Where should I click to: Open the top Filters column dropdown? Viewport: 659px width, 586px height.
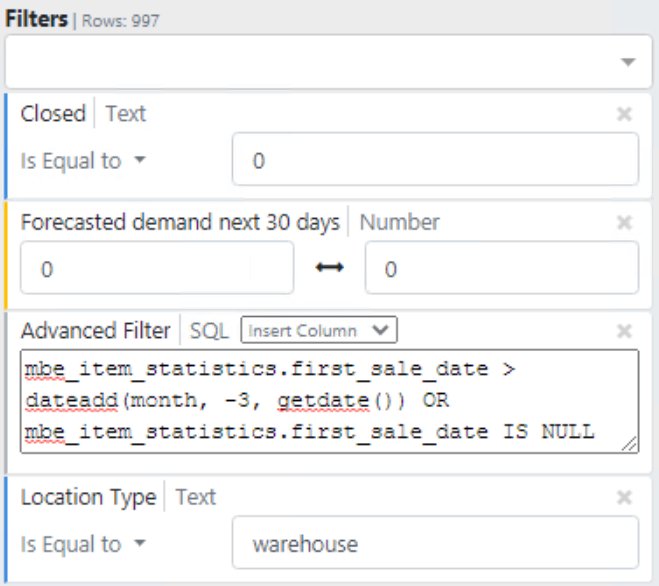tap(628, 62)
